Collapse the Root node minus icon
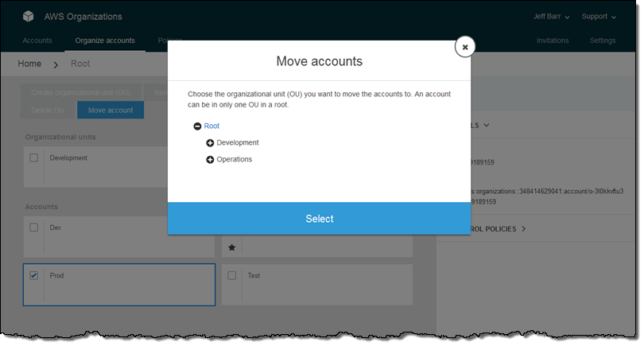This screenshot has height=346, width=644. (x=197, y=126)
